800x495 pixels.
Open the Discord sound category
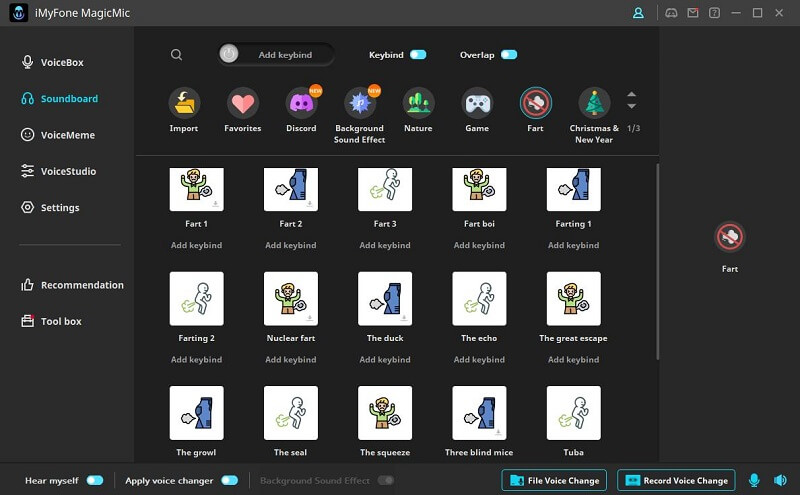click(x=302, y=103)
